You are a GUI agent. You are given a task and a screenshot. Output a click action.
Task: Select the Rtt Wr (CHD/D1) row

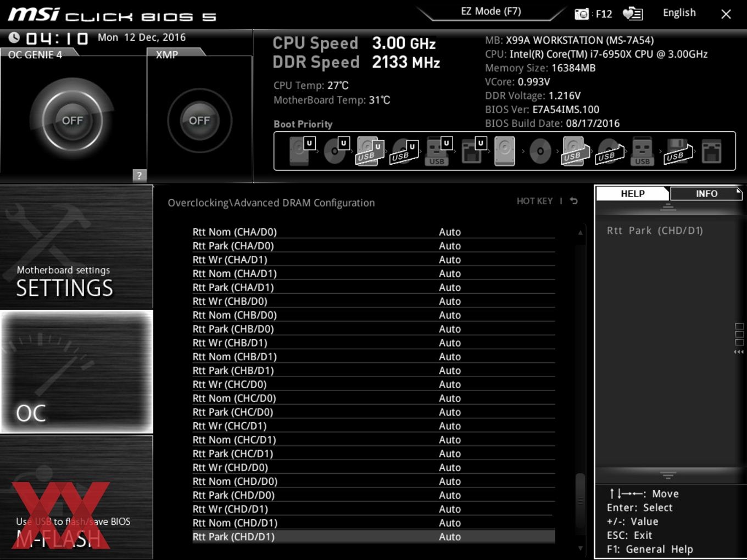click(374, 509)
